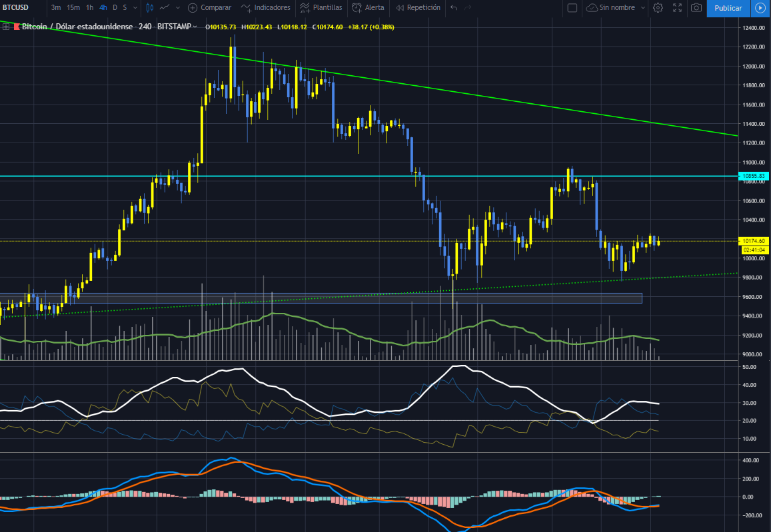The width and height of the screenshot is (771, 532).
Task: Take a chart snapshot with camera icon
Action: click(x=696, y=7)
